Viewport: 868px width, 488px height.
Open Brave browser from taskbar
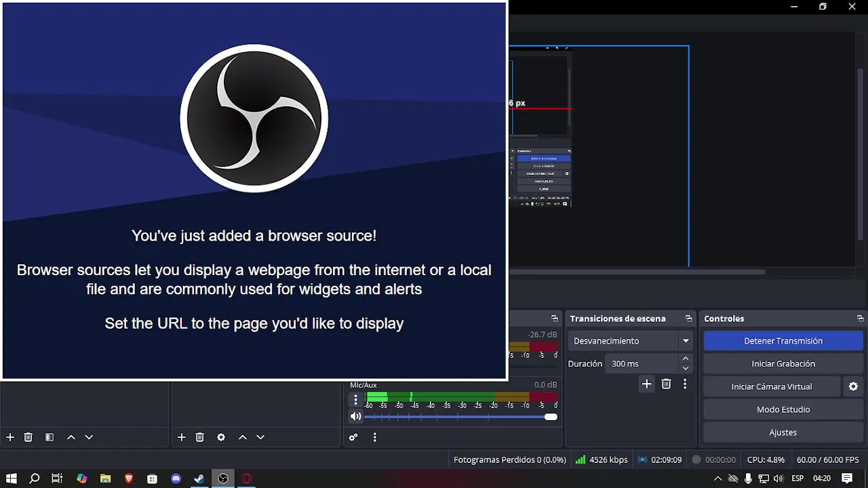point(129,479)
